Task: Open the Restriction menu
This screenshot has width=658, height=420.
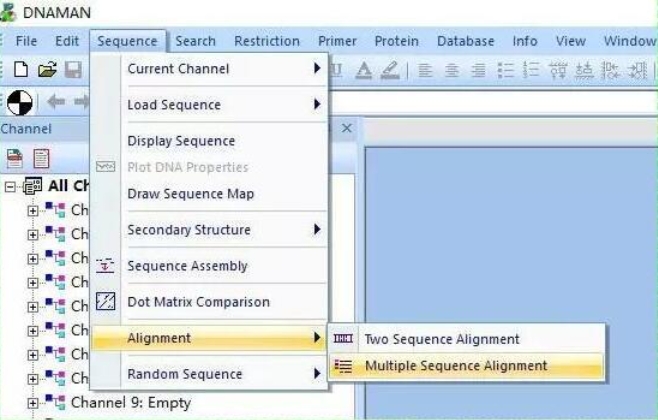Action: pos(267,41)
